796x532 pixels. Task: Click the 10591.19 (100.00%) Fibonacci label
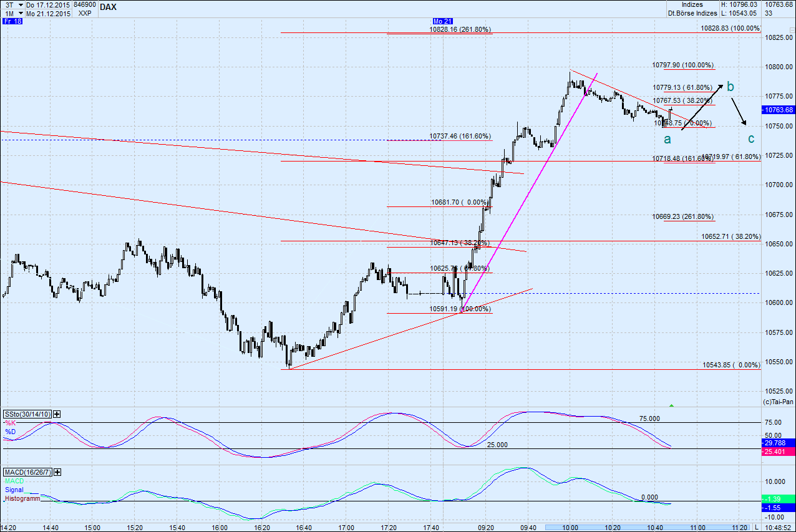pos(460,309)
